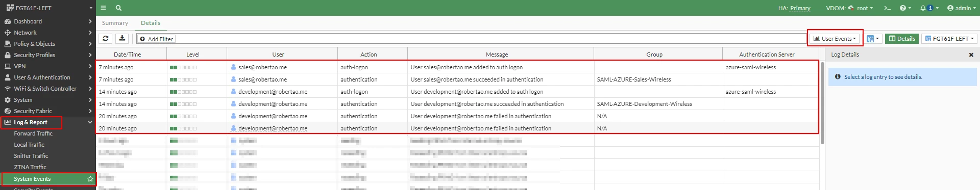Sort by Message column header
Image resolution: width=980 pixels, height=190 pixels.
coord(501,55)
